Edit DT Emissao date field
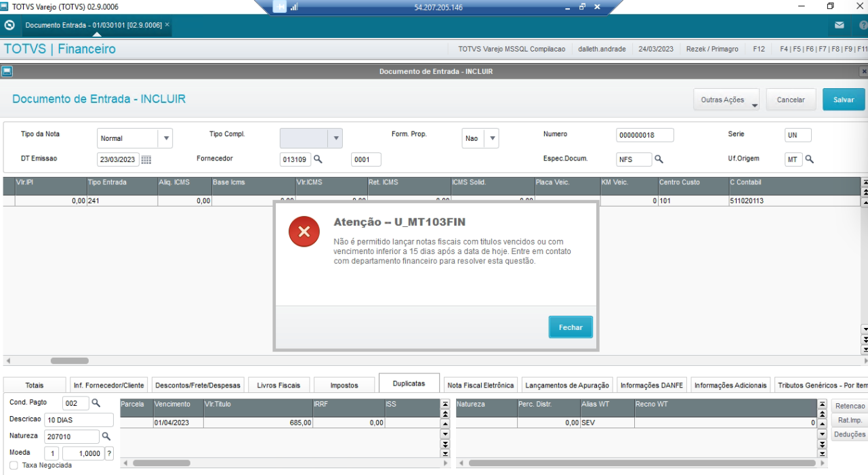 point(117,160)
